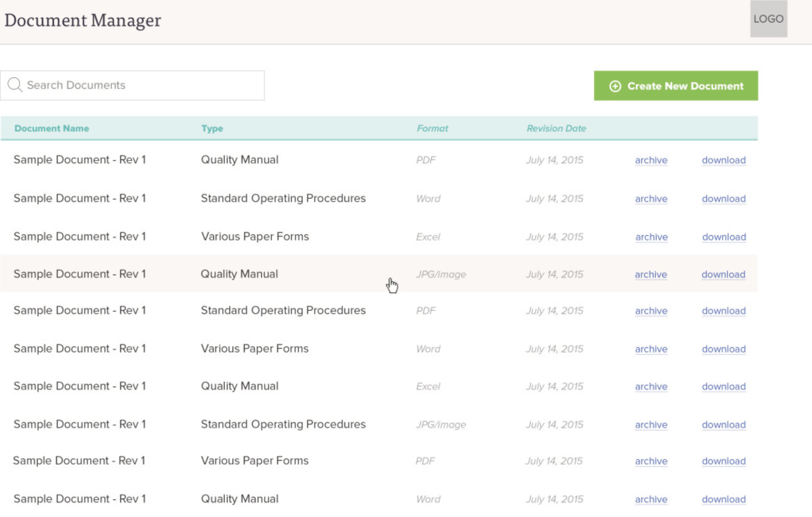The height and width of the screenshot is (517, 812).
Task: Archive the Standard Operating Procedures JPG/image document
Action: coord(651,425)
